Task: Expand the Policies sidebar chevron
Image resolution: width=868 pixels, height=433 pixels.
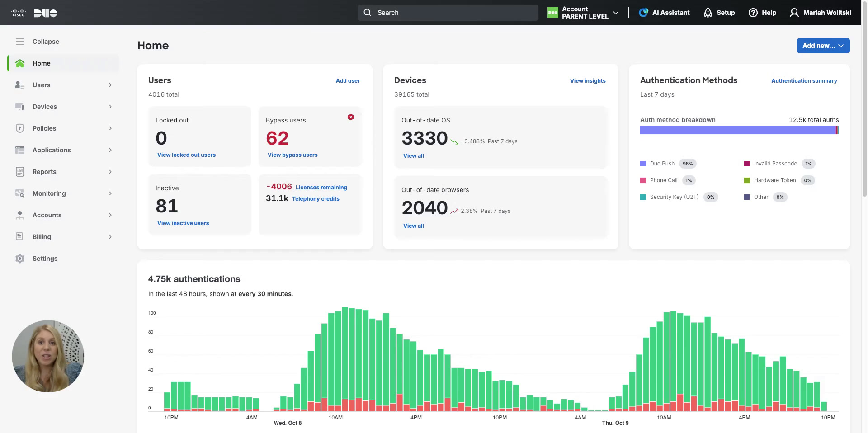Action: [110, 128]
